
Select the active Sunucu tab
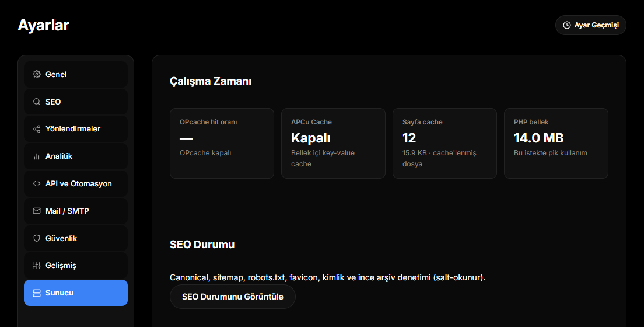[76, 293]
